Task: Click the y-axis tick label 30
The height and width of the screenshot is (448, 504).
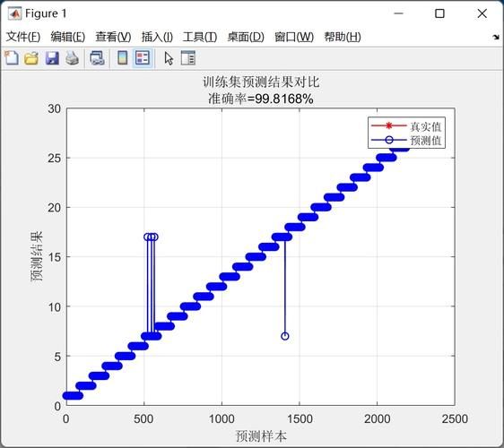Action: point(55,109)
